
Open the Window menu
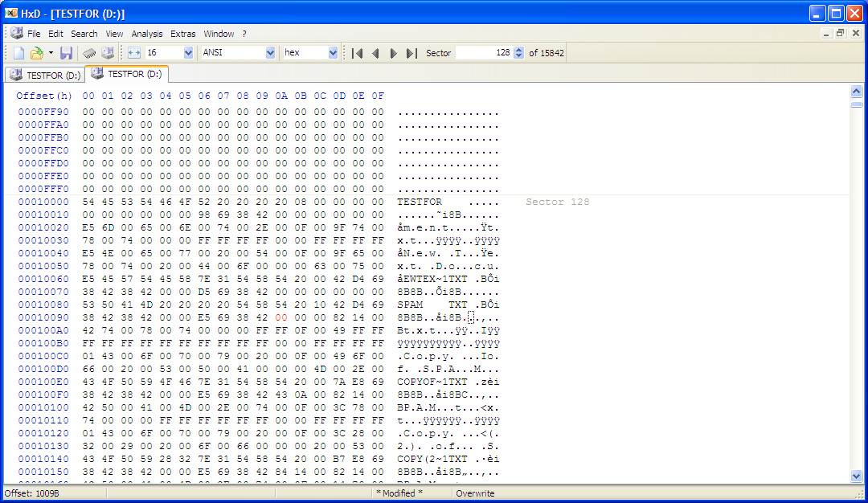219,34
